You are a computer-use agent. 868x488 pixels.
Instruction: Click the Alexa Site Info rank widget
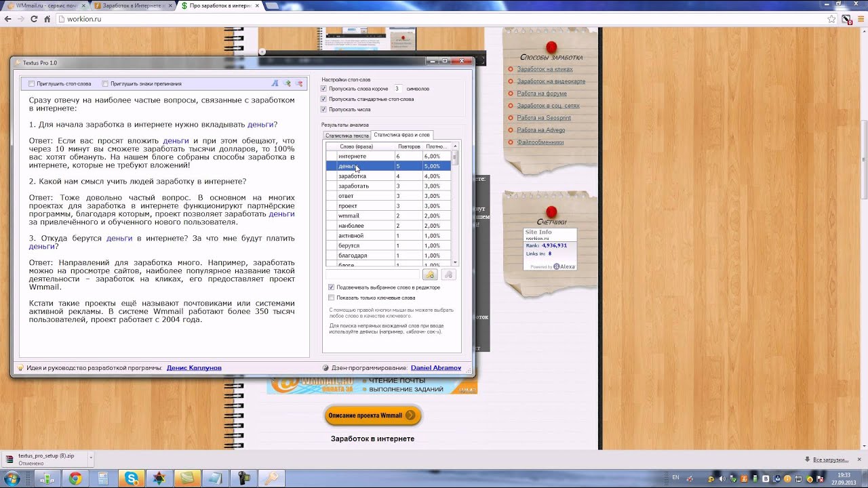pyautogui.click(x=550, y=249)
